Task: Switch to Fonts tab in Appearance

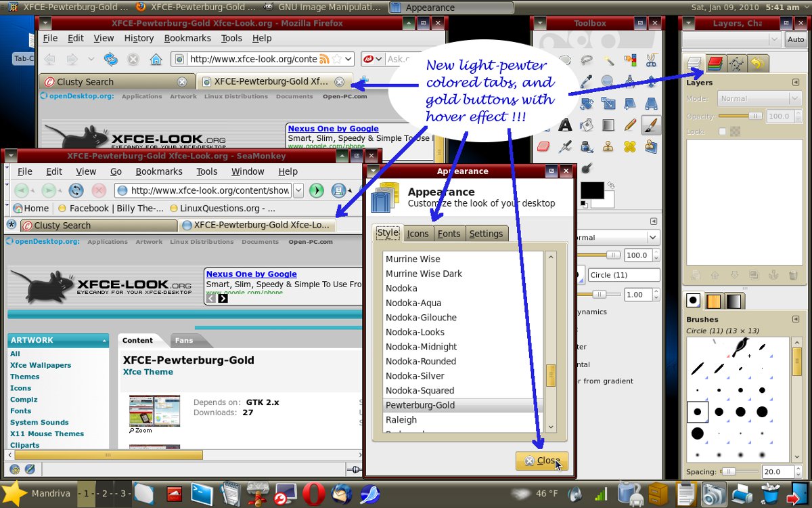Action: click(x=449, y=234)
